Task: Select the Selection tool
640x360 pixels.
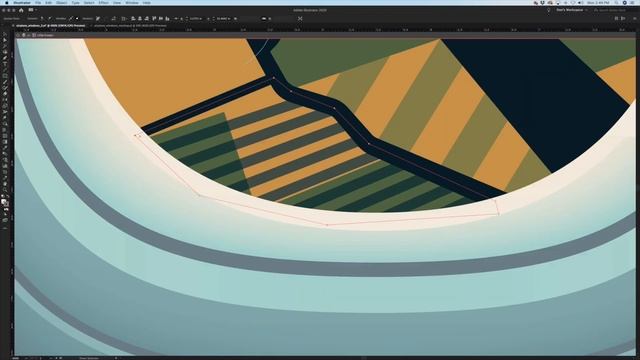Action: pos(5,35)
